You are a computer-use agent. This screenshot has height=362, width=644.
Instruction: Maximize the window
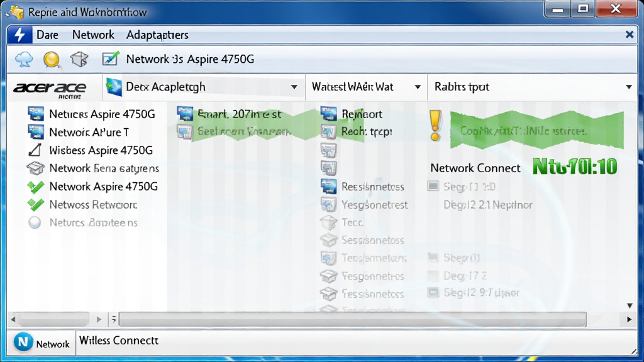[x=583, y=9]
